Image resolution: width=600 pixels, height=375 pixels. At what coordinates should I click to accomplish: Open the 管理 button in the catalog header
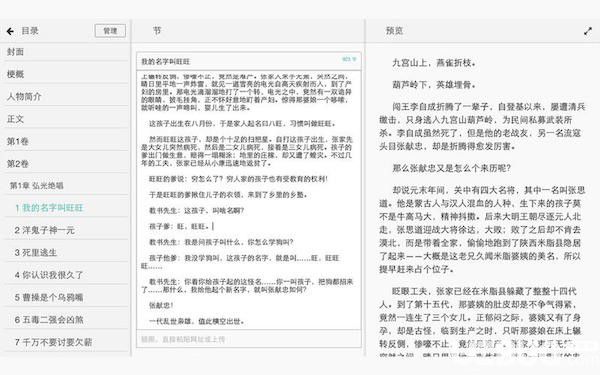click(110, 31)
